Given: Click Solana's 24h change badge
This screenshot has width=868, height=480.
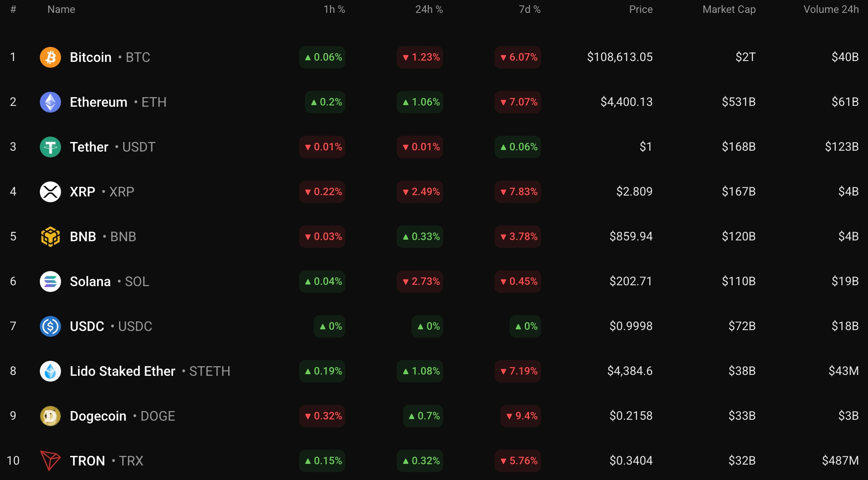Looking at the screenshot, I should 420,282.
